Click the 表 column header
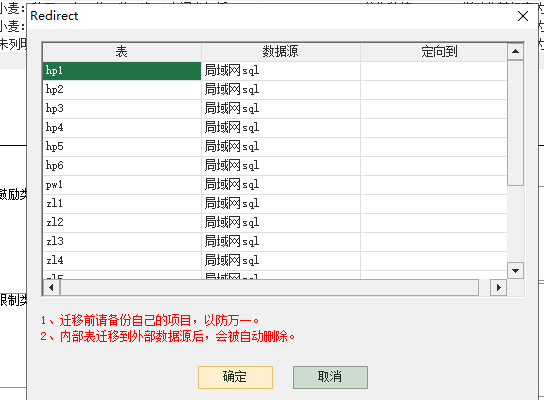This screenshot has width=544, height=400. coord(122,52)
